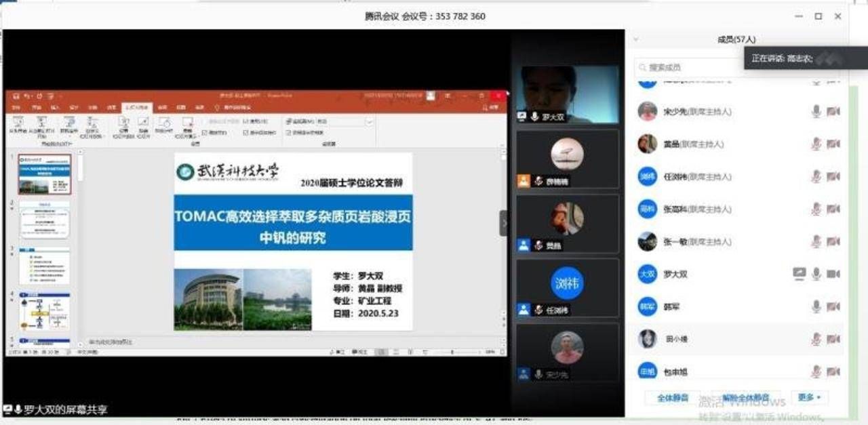Click microphone icon next to 宋少先
The image size is (868, 425).
coord(816,111)
